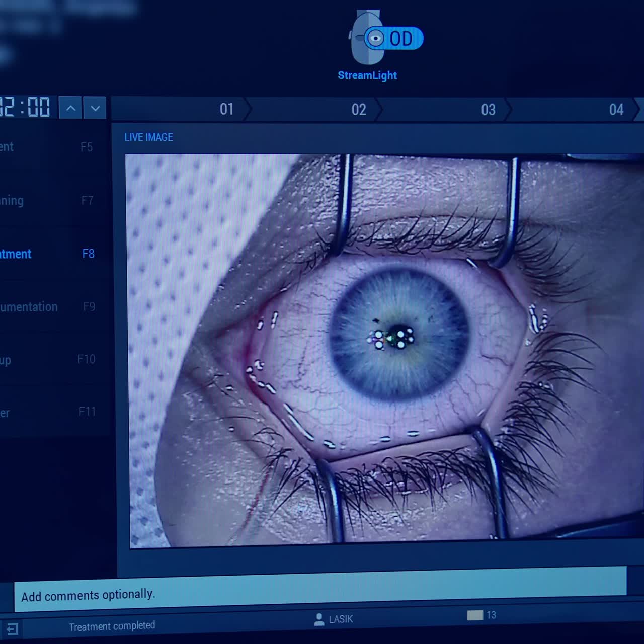
Task: Click the Treatment completed status message
Action: tap(112, 625)
